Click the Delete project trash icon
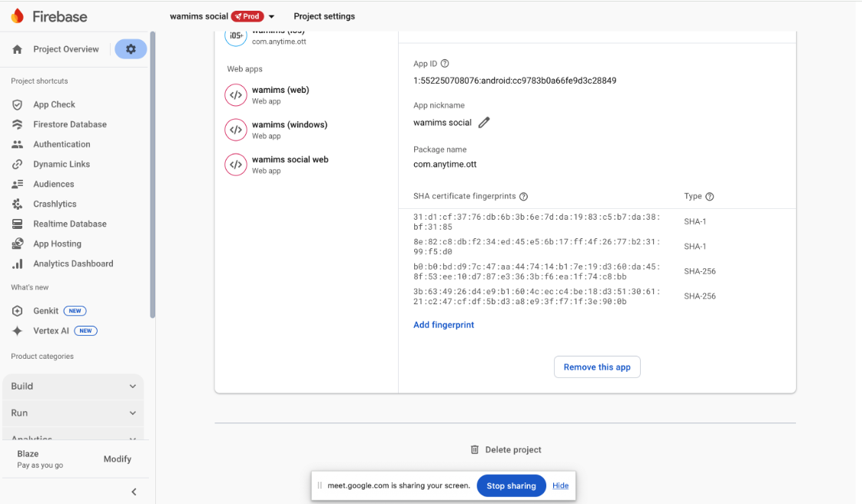Viewport: 862px width, 504px height. [475, 449]
